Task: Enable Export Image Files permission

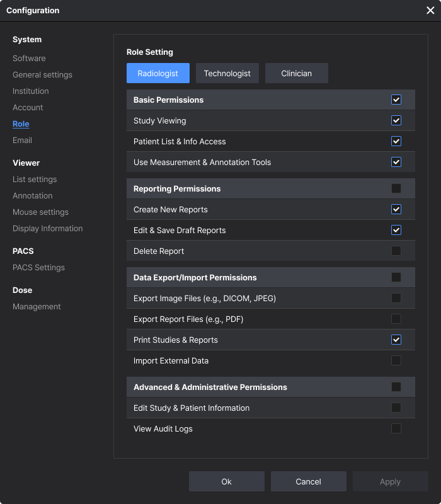Action: point(396,298)
